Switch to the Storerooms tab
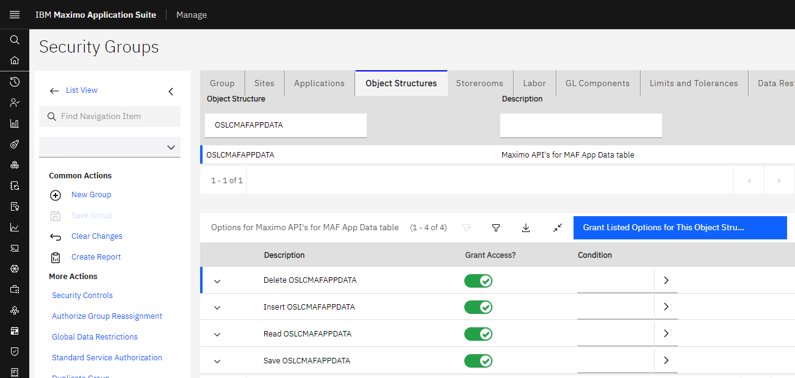The image size is (795, 378). pos(479,83)
